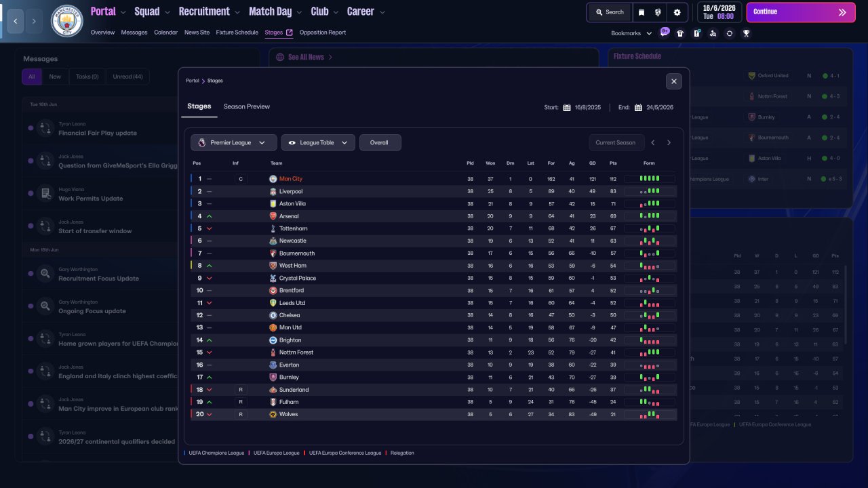Image resolution: width=868 pixels, height=488 pixels.
Task: Click the Arsenal crest in the table
Action: [x=273, y=216]
